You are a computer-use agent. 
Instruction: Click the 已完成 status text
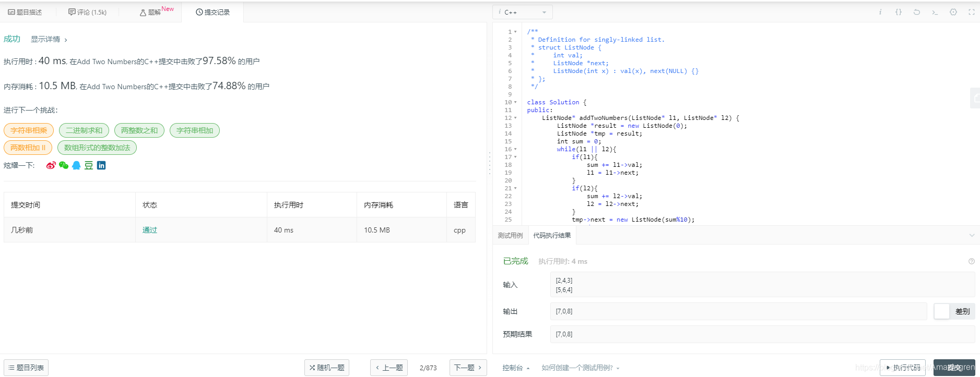coord(516,261)
